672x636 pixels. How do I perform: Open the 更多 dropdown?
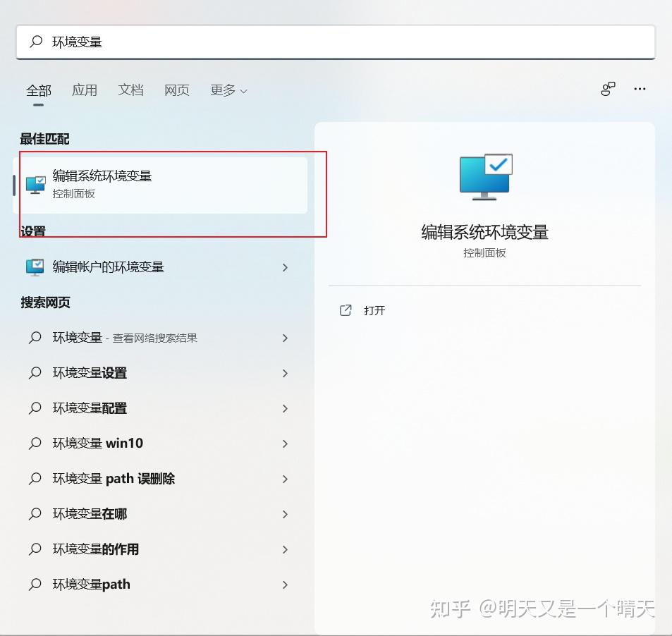point(228,90)
